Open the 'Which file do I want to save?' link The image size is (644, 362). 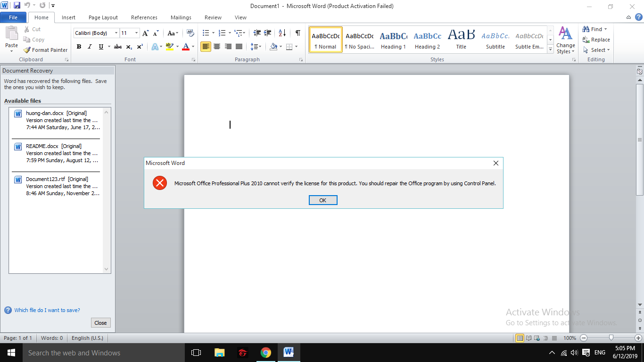47,310
